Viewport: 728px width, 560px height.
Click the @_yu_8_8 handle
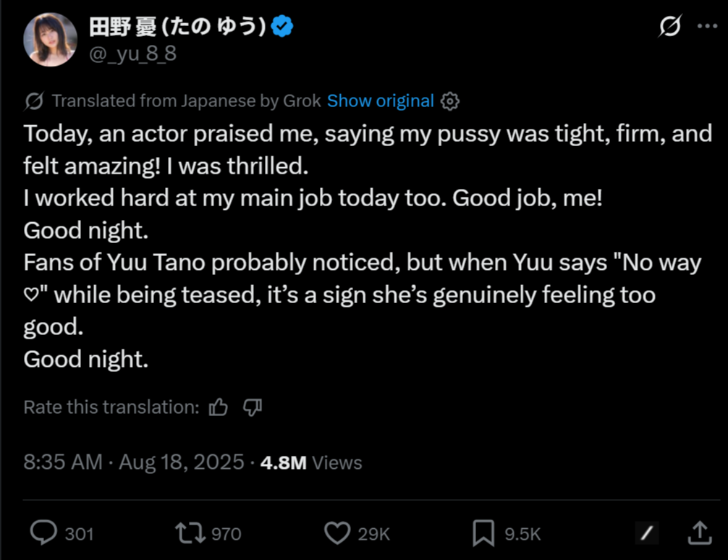click(132, 54)
